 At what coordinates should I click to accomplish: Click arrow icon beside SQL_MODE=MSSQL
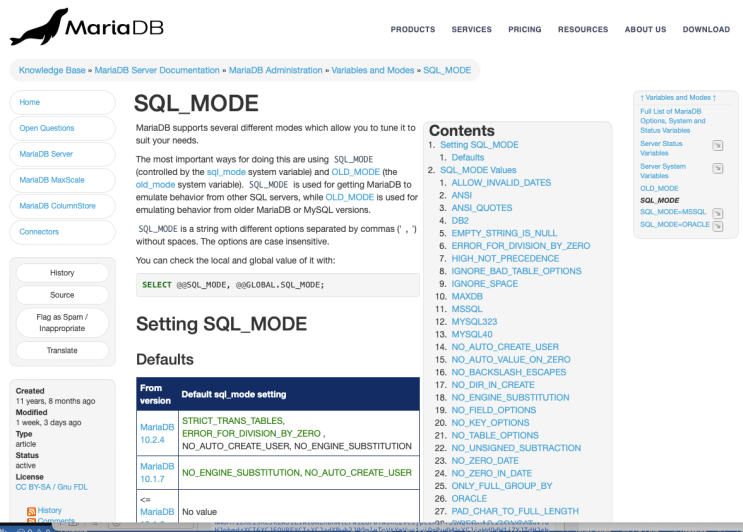718,213
